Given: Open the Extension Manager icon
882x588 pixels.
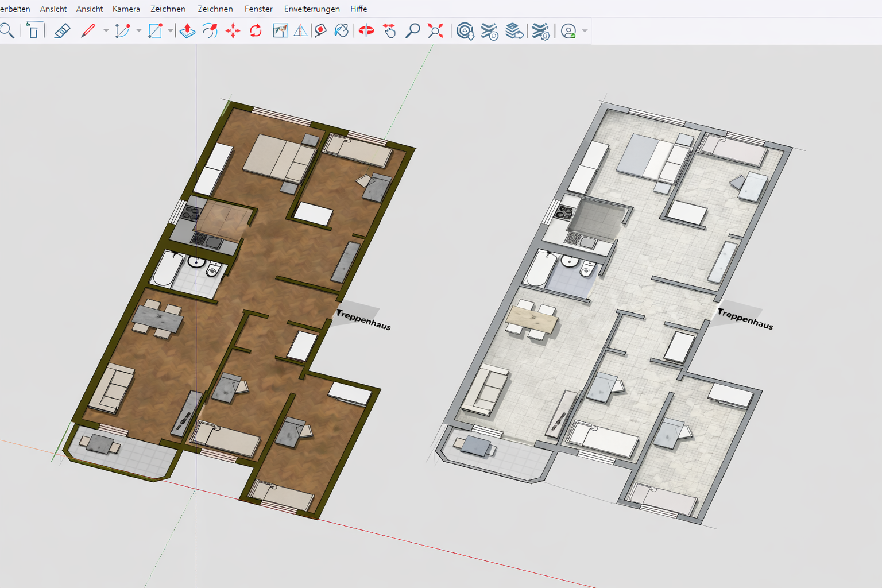Looking at the screenshot, I should point(540,31).
